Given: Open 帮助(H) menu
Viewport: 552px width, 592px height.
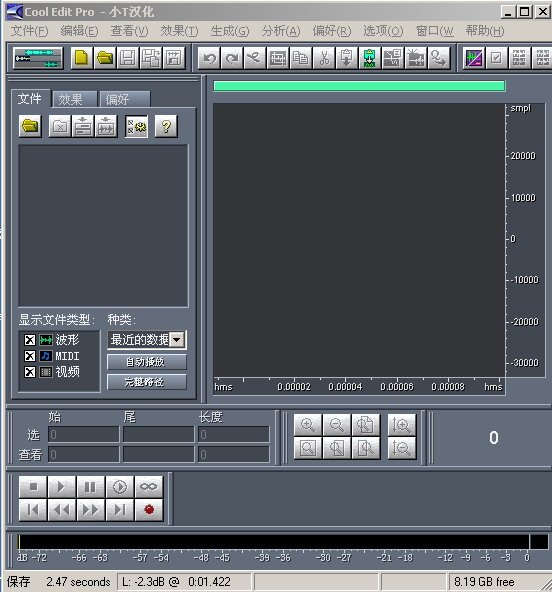Looking at the screenshot, I should pos(485,31).
